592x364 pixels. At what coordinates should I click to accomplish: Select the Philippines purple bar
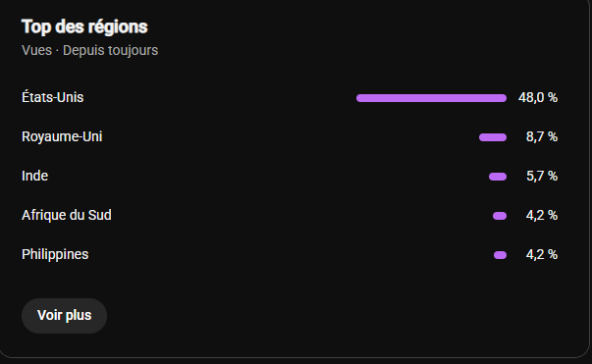pyautogui.click(x=500, y=255)
